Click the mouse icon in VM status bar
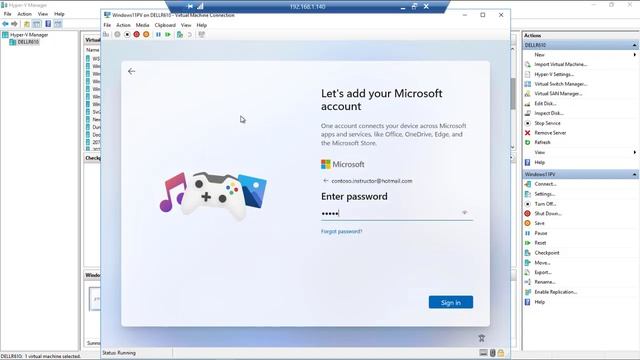Image resolution: width=640 pixels, height=360 pixels. click(493, 353)
